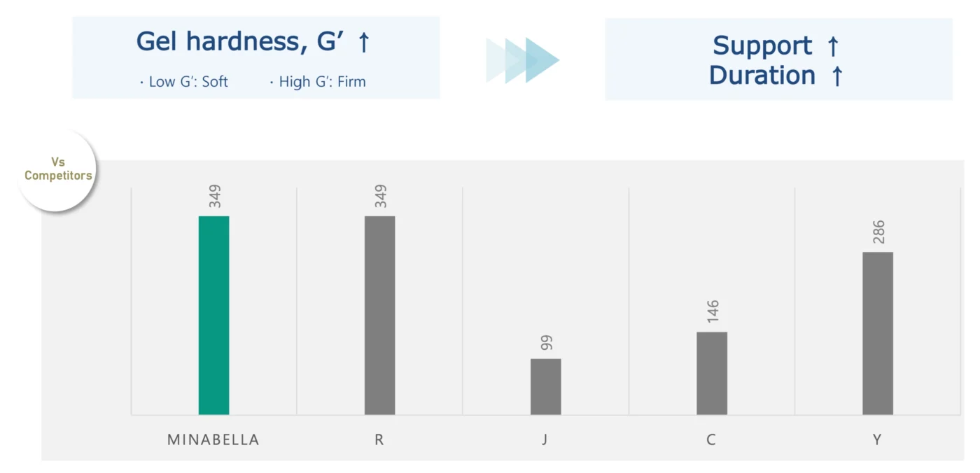Select the Support text in right box

tap(762, 46)
